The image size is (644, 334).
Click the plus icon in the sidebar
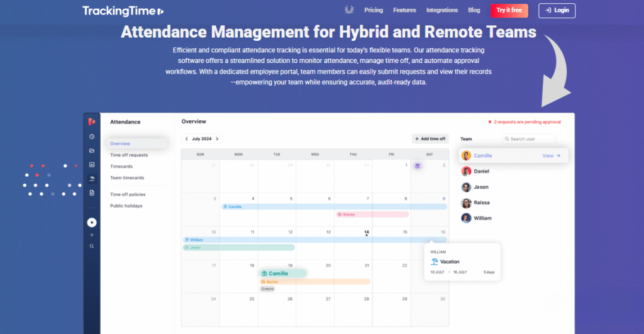tap(92, 235)
